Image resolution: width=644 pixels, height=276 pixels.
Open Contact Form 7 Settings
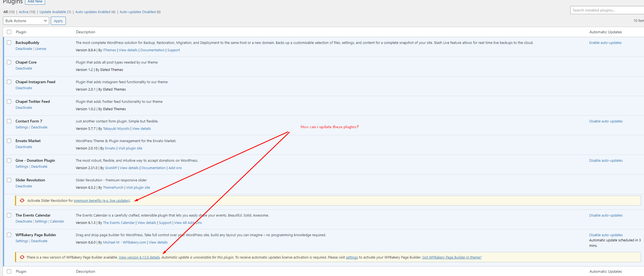coord(22,127)
